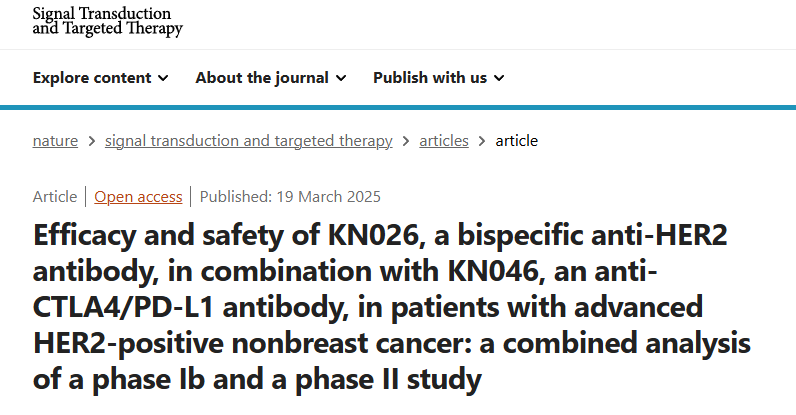Click the Article type label

click(55, 197)
